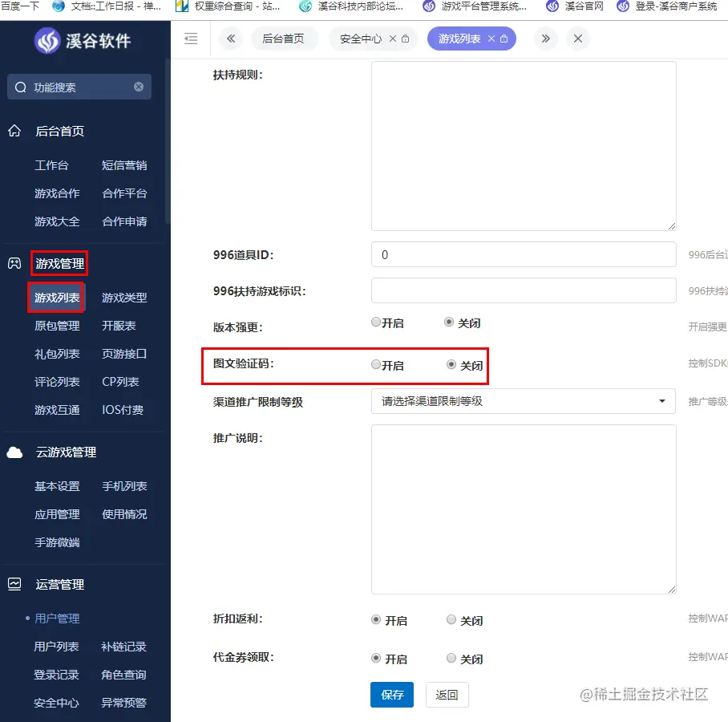Click the 推广说明 text area

(524, 509)
